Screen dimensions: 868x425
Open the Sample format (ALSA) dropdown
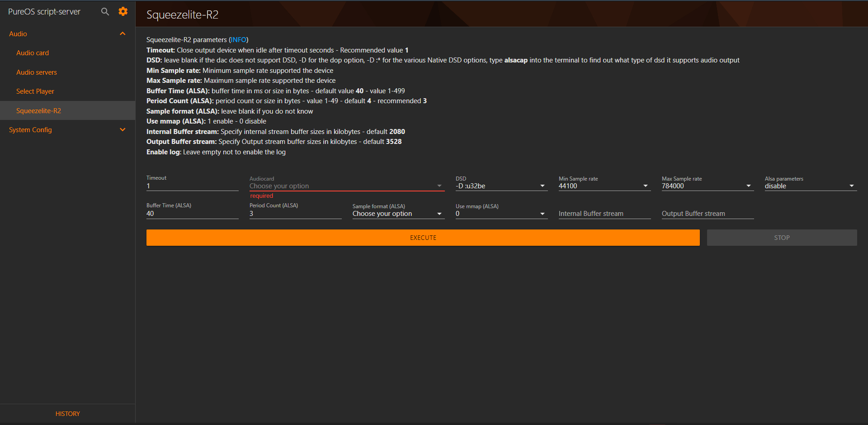coord(398,214)
